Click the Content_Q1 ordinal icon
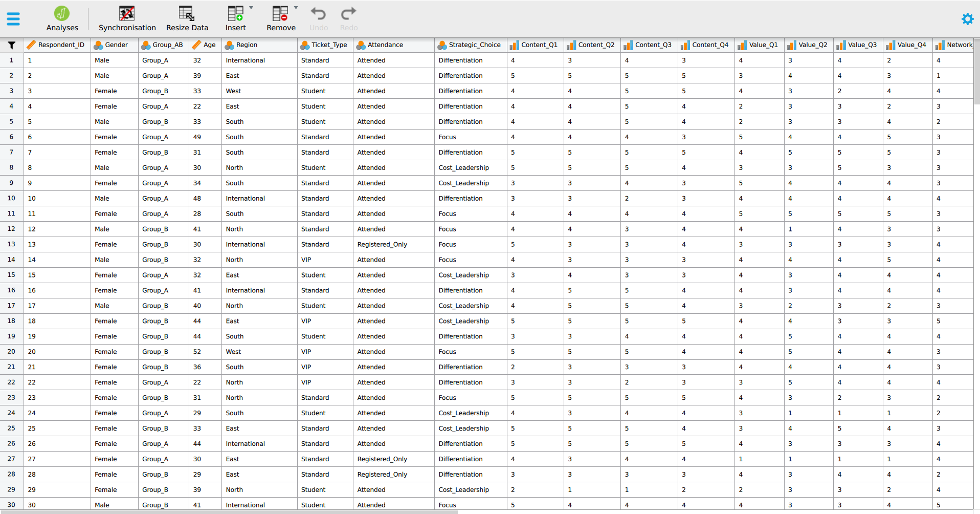Viewport: 980px width, 514px height. click(x=515, y=45)
